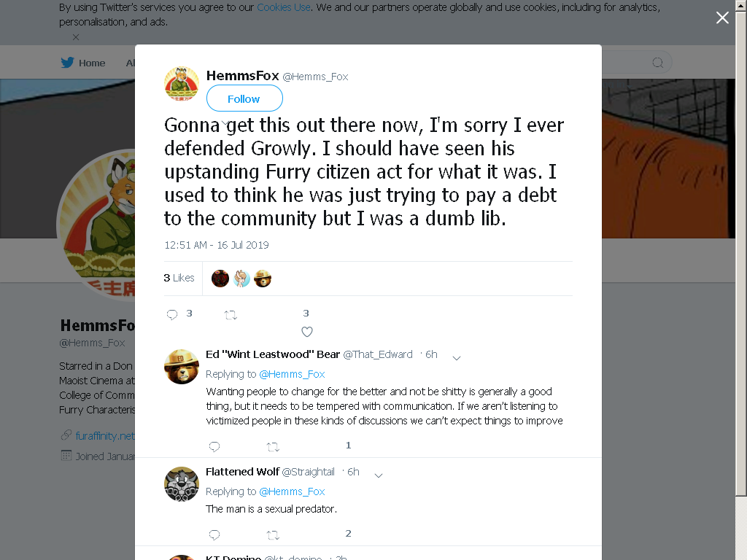Open the dropdown next to the main tweet
The width and height of the screenshot is (747, 560).
(225, 124)
